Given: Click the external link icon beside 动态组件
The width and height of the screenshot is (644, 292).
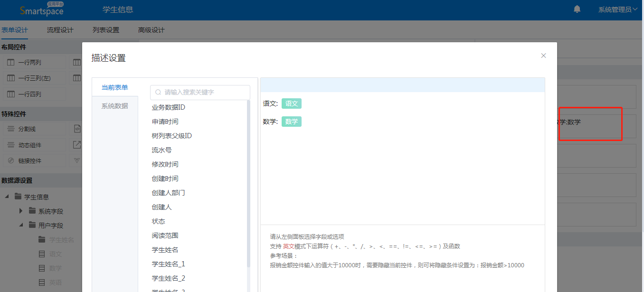Looking at the screenshot, I should tap(77, 145).
